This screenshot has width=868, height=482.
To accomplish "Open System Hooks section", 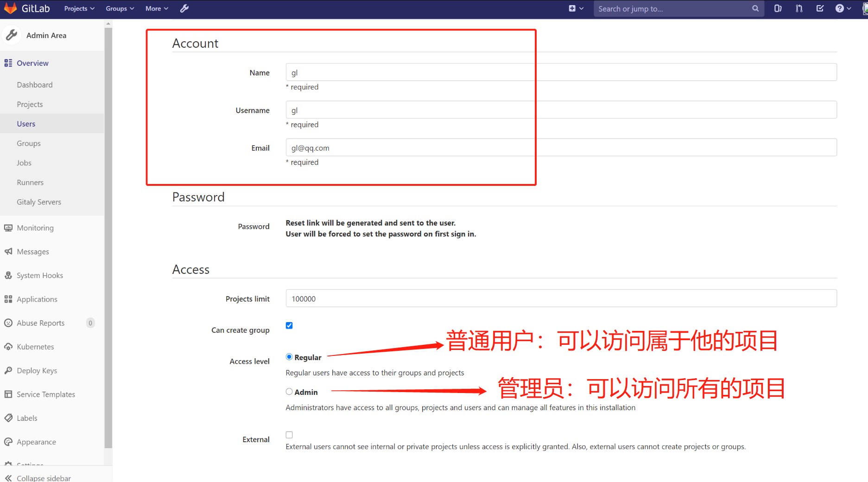I will (x=40, y=275).
